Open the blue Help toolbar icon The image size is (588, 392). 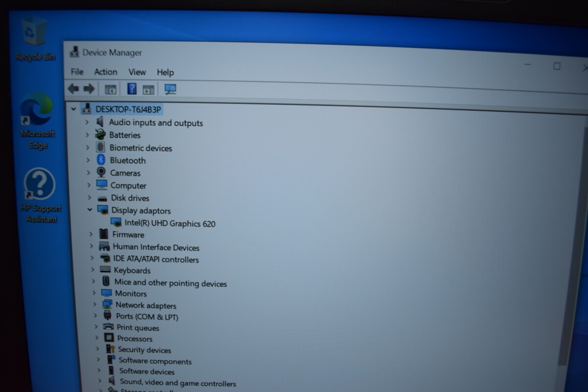pos(132,89)
